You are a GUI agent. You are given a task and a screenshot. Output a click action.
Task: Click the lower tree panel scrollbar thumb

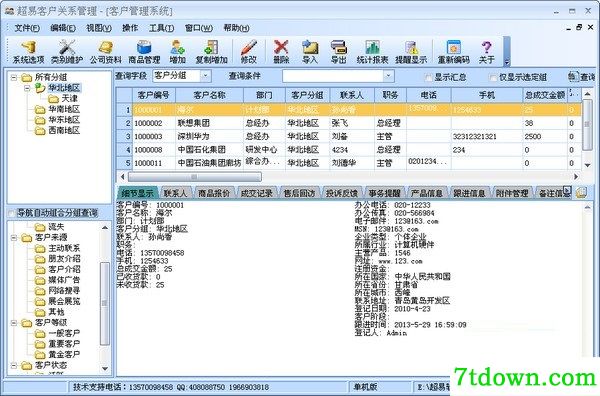[x=104, y=304]
